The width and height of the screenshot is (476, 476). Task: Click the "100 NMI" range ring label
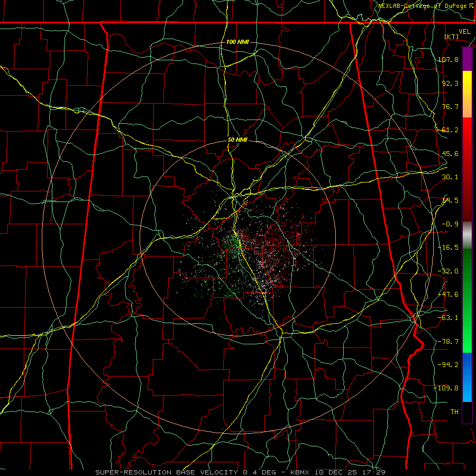(x=237, y=42)
